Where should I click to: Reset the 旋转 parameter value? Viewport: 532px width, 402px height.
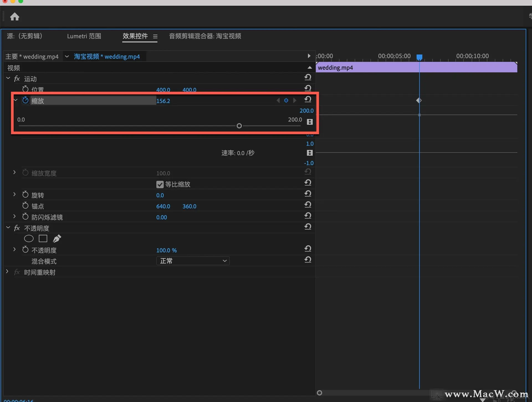click(x=308, y=194)
